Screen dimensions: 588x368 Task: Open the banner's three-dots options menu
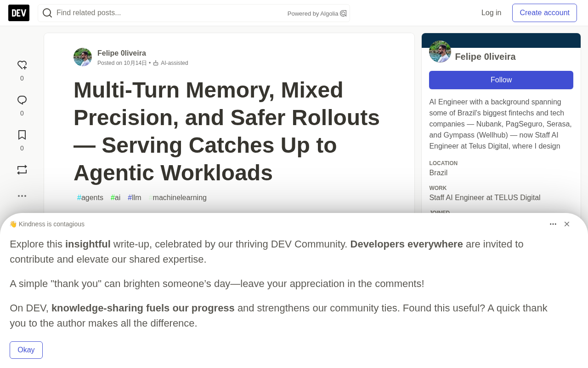(x=553, y=224)
